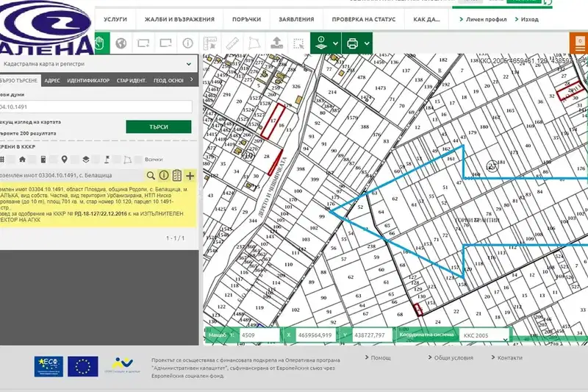This screenshot has height=392, width=588.
Task: Expand the layer info tool dropdown arrow
Action: 336,43
